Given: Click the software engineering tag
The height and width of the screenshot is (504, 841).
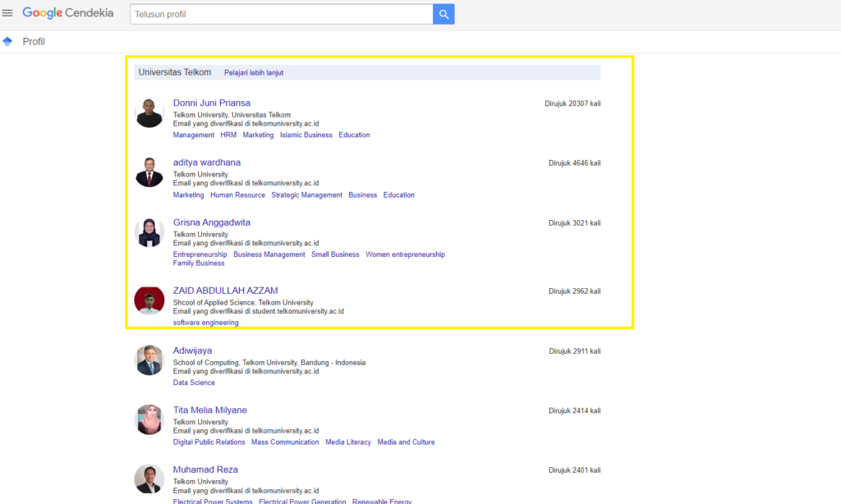Looking at the screenshot, I should [x=205, y=323].
